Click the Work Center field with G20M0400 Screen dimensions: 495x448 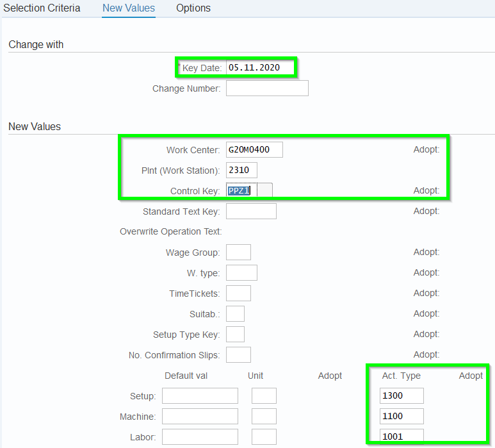pyautogui.click(x=254, y=149)
